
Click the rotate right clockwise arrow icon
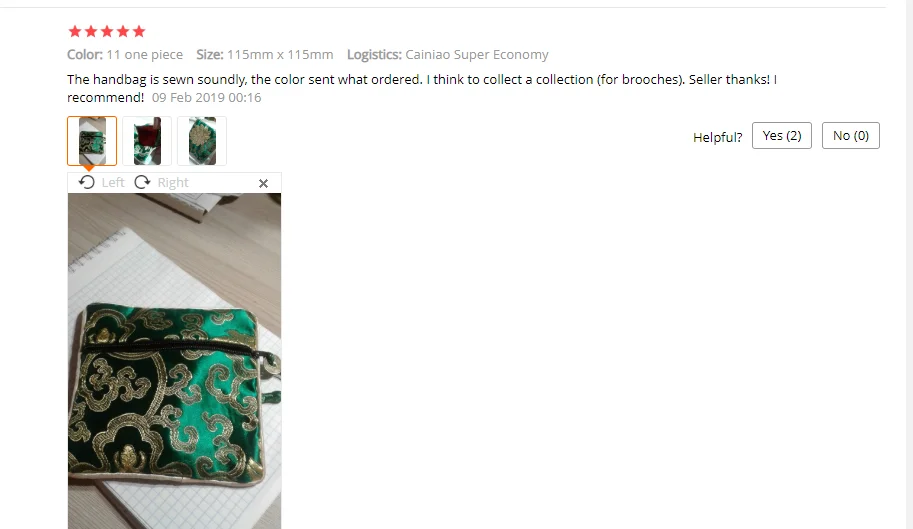tap(142, 182)
